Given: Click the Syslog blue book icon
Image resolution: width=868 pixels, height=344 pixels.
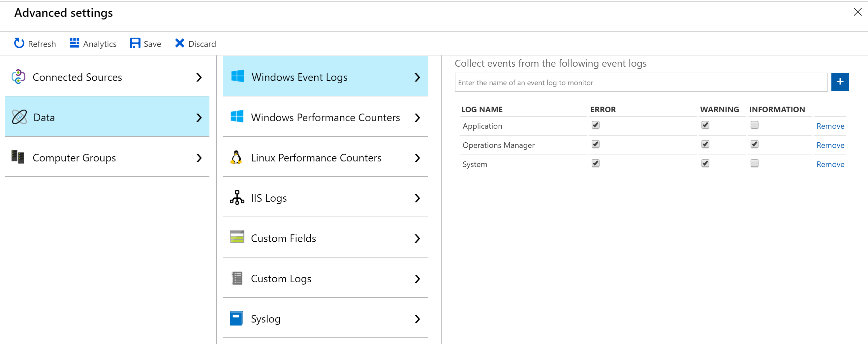Looking at the screenshot, I should (236, 318).
